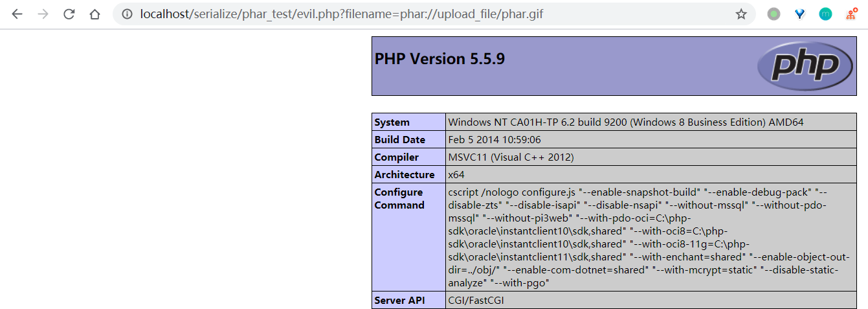Image resolution: width=868 pixels, height=309 pixels.
Task: Open the gray circle extension icon
Action: [x=773, y=14]
